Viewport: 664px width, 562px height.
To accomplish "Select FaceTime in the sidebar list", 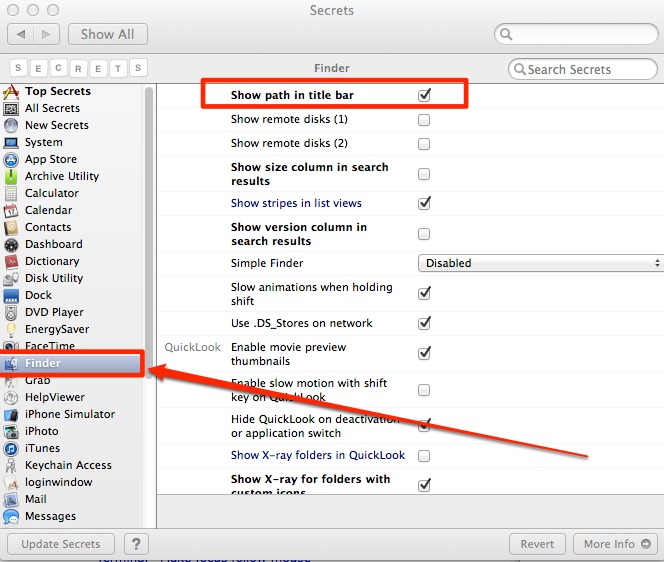I will pos(50,346).
